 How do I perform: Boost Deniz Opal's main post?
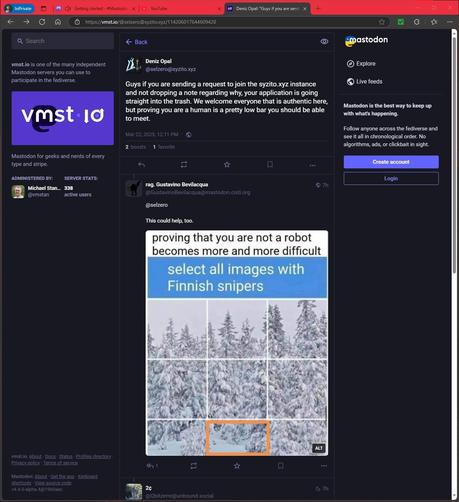tap(184, 165)
